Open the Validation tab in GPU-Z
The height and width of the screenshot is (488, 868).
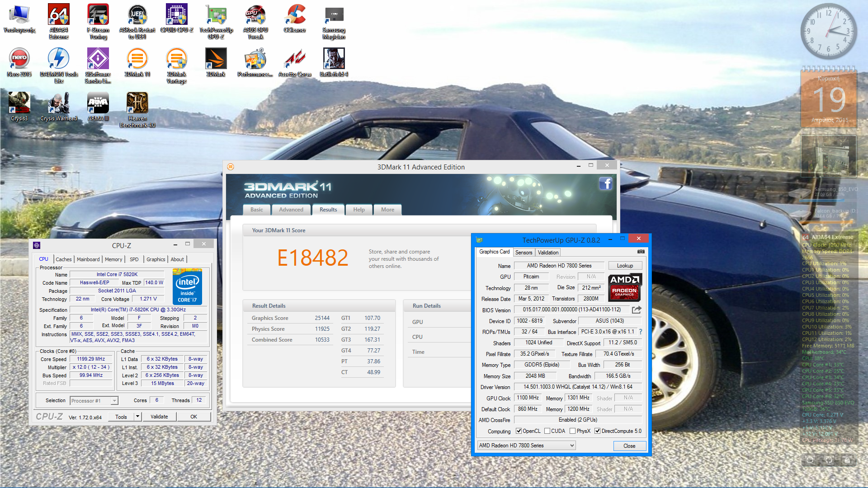click(x=548, y=253)
